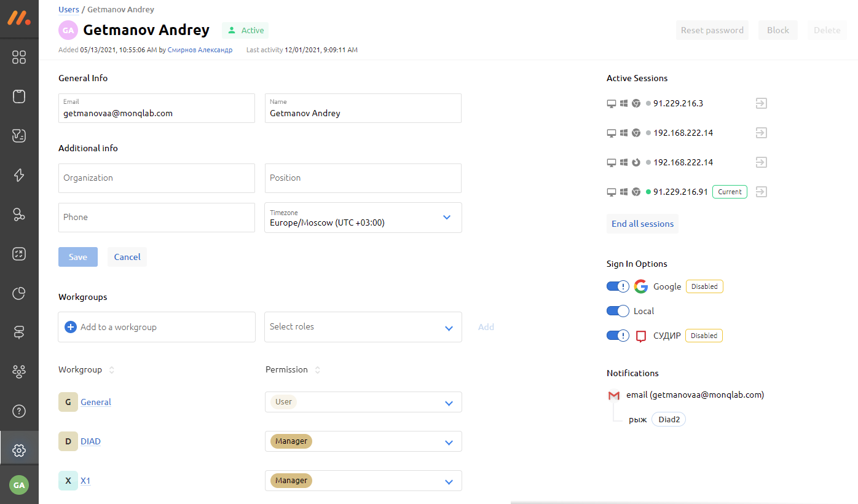The image size is (858, 504).
Task: Click the End all sessions button
Action: coord(642,224)
